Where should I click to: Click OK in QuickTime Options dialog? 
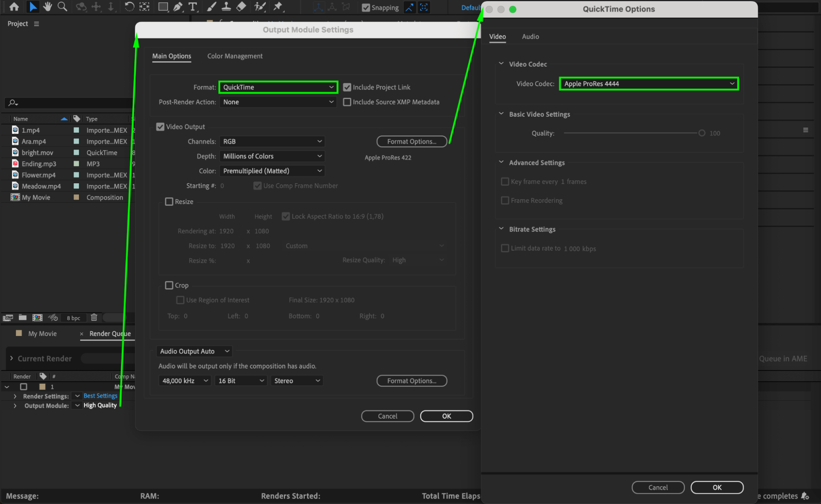(x=717, y=487)
